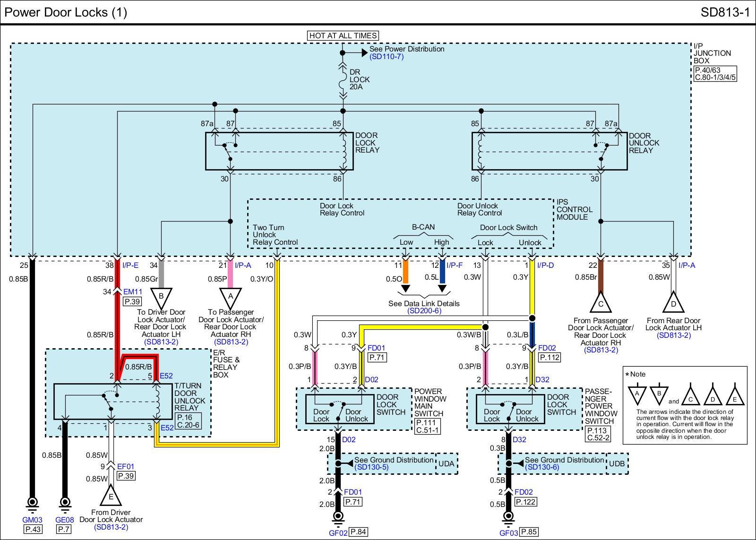Open the SD110-7 Power Distribution link
756x540 pixels.
(x=387, y=57)
